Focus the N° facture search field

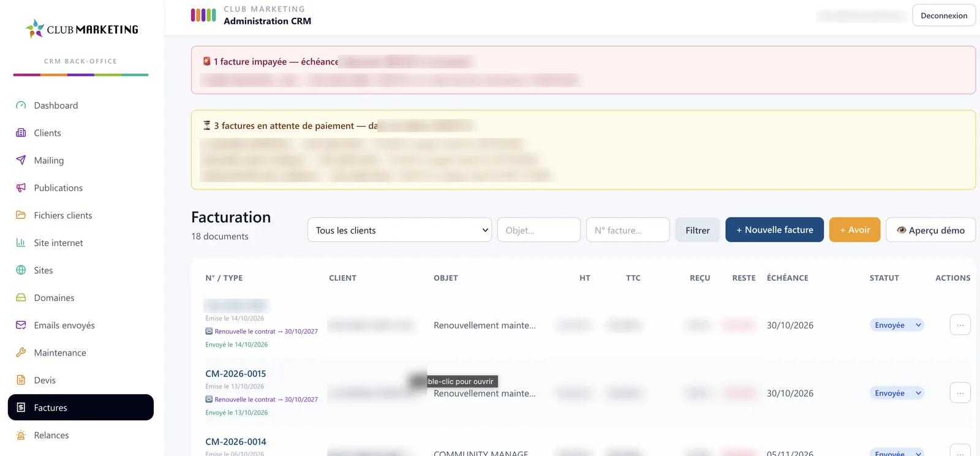click(628, 230)
